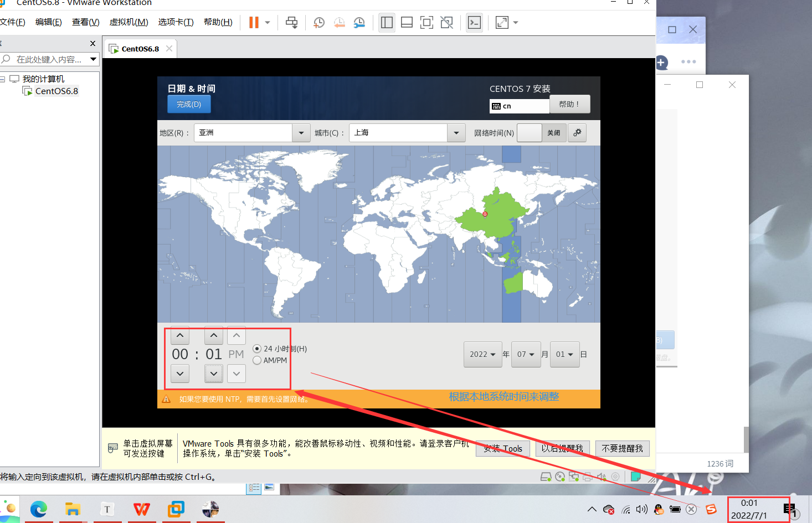Screen dimensions: 812x523
Task: Expand the year 2022 dropdown
Action: (482, 354)
